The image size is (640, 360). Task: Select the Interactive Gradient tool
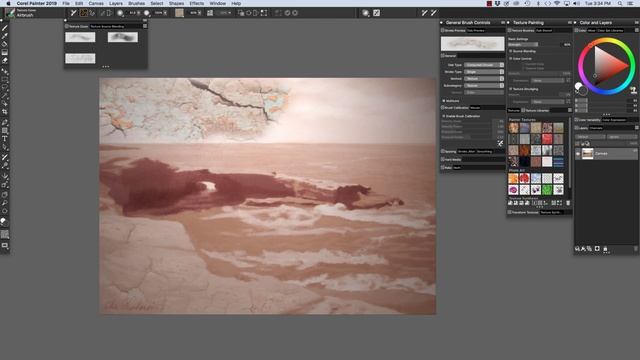(x=4, y=52)
